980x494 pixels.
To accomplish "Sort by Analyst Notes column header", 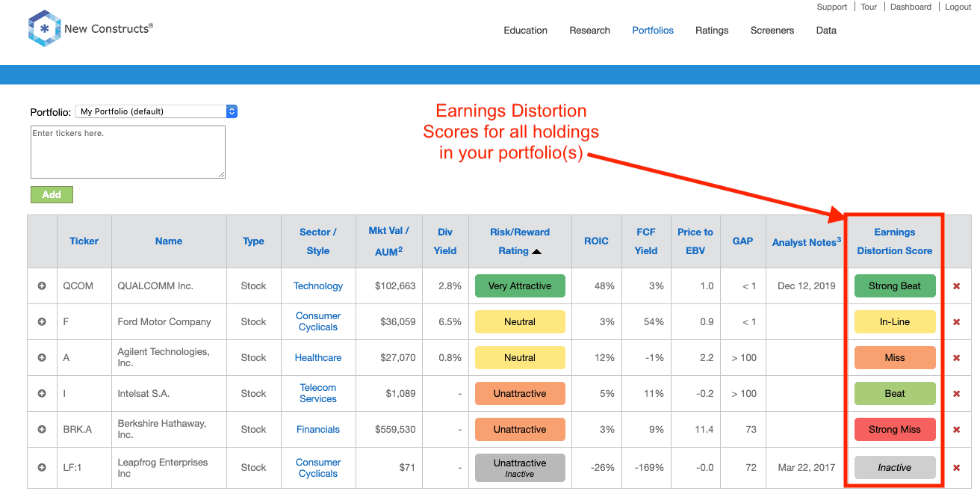I will [x=807, y=241].
